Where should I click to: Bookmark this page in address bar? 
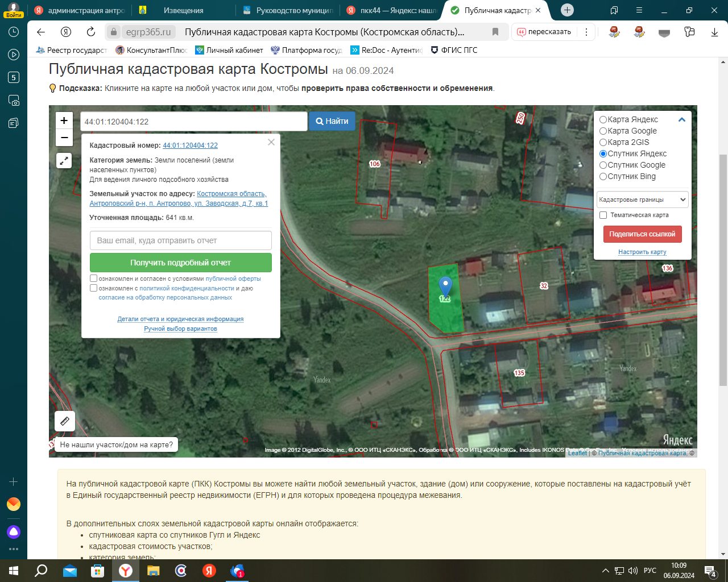pos(495,32)
